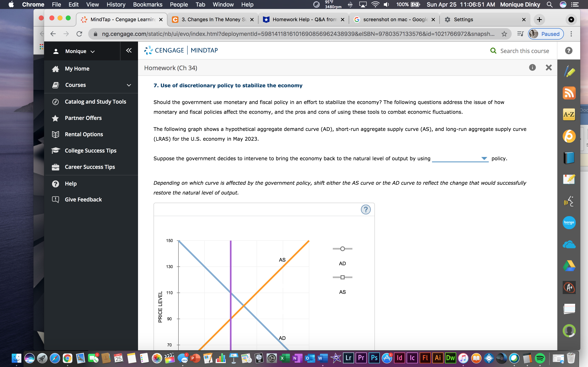Open Catalog and Study Tools
Image resolution: width=588 pixels, height=367 pixels.
coord(95,102)
